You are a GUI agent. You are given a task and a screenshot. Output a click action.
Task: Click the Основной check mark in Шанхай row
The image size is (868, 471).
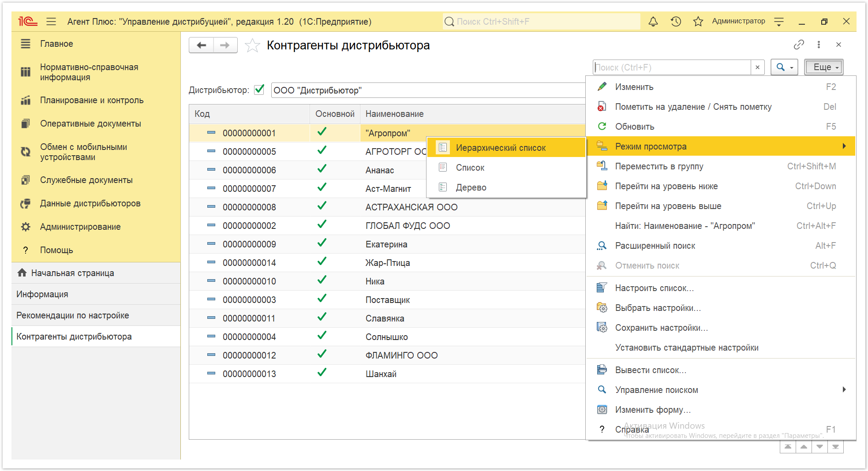point(322,373)
